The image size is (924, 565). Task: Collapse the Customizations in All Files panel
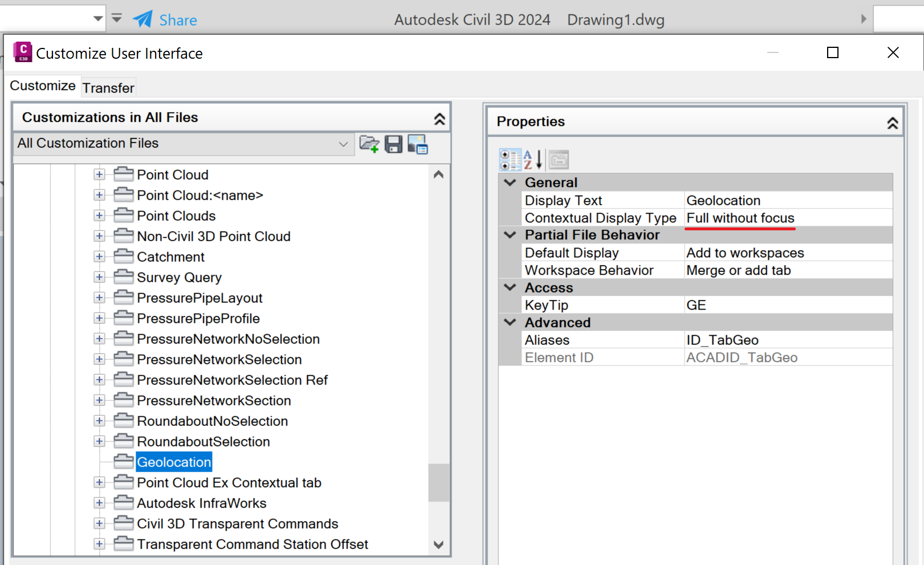pyautogui.click(x=439, y=118)
